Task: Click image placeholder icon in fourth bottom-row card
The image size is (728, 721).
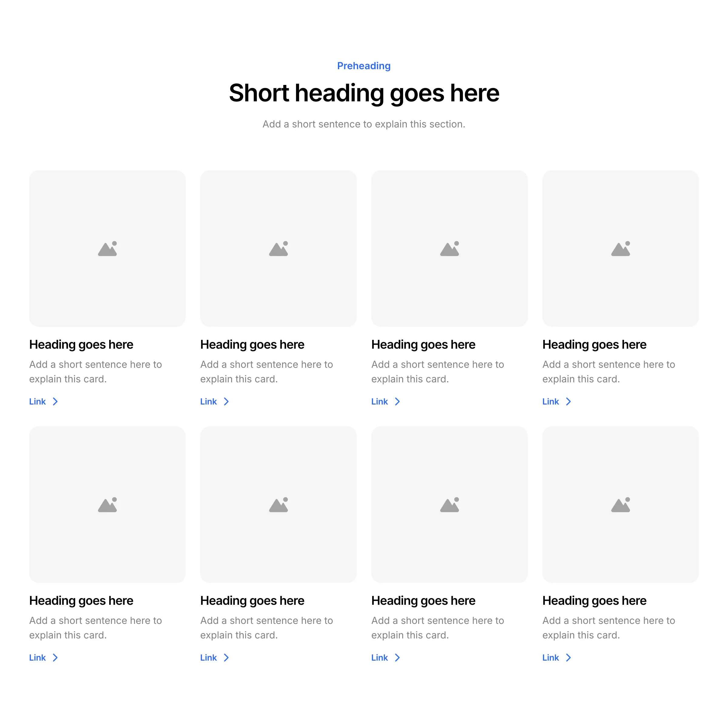Action: point(621,505)
